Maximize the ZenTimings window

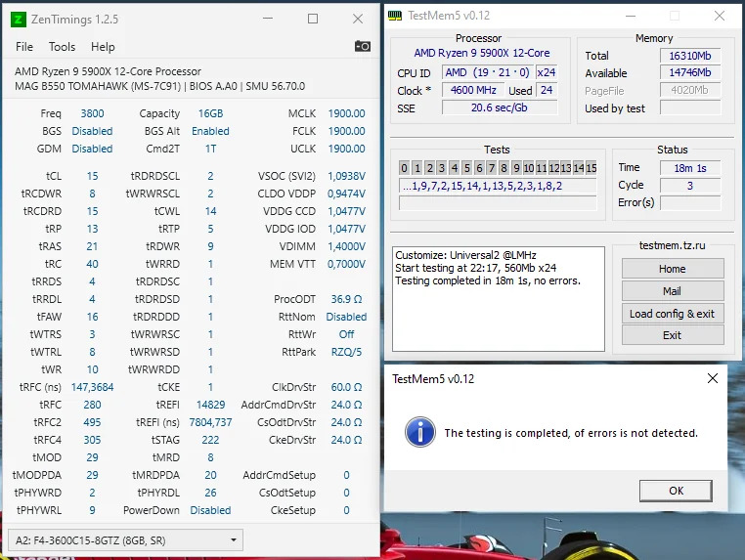tap(313, 19)
